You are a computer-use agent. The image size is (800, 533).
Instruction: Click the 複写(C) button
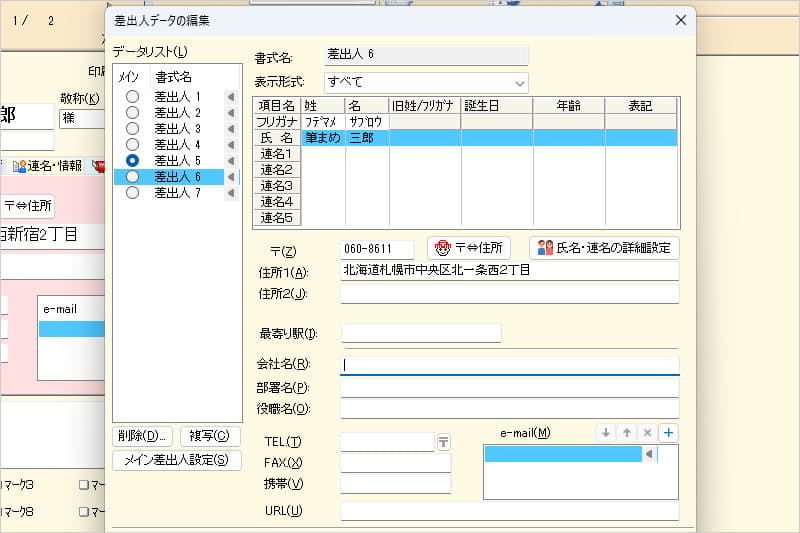pyautogui.click(x=210, y=436)
